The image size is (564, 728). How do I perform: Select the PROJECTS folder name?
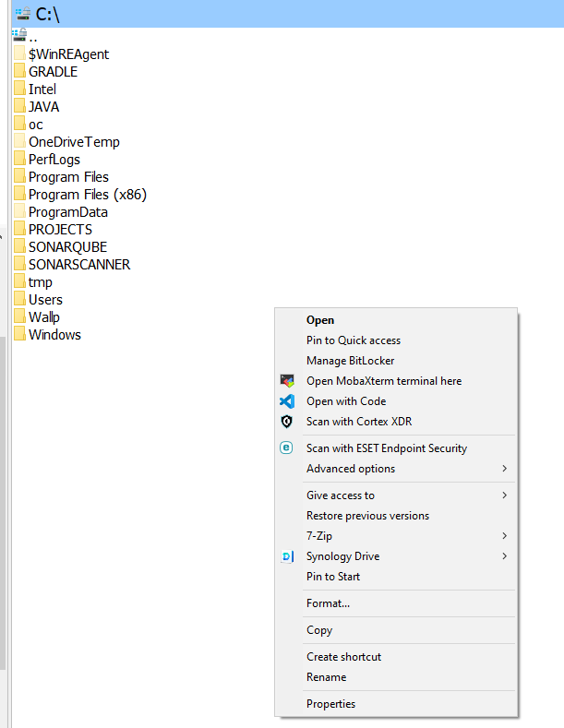(x=60, y=230)
